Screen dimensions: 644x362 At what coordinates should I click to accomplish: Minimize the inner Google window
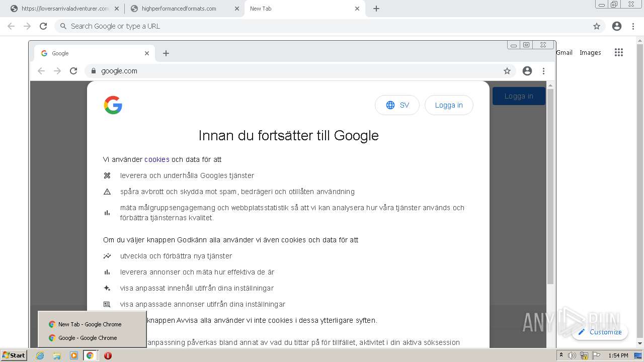[513, 45]
